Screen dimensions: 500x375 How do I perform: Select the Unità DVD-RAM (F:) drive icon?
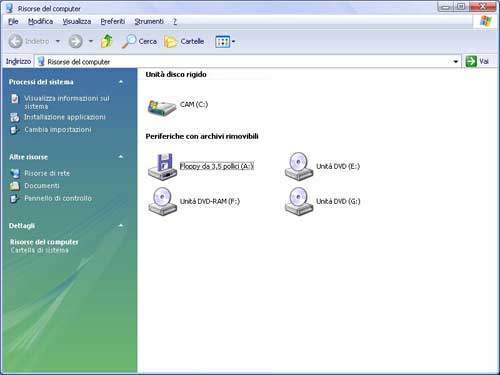click(162, 201)
